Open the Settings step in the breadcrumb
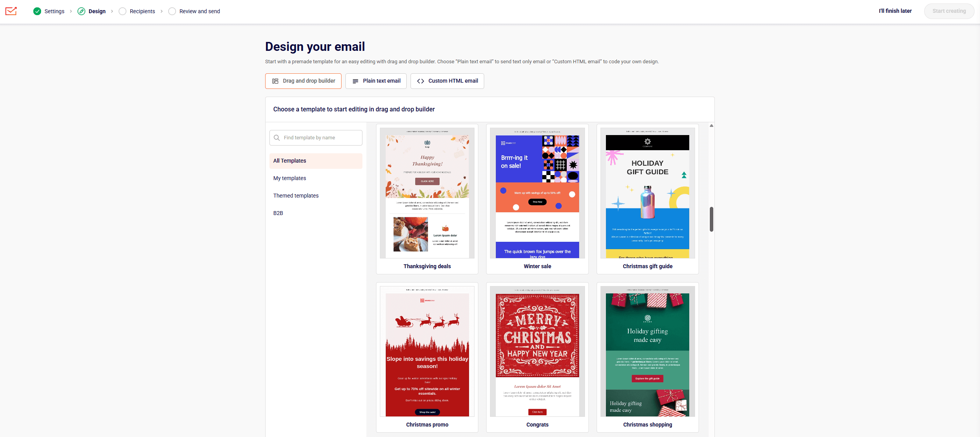The width and height of the screenshot is (980, 437). click(x=54, y=11)
